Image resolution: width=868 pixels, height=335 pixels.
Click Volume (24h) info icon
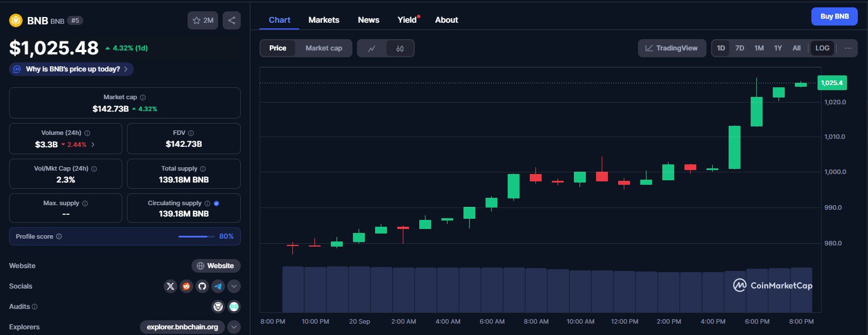pos(87,133)
